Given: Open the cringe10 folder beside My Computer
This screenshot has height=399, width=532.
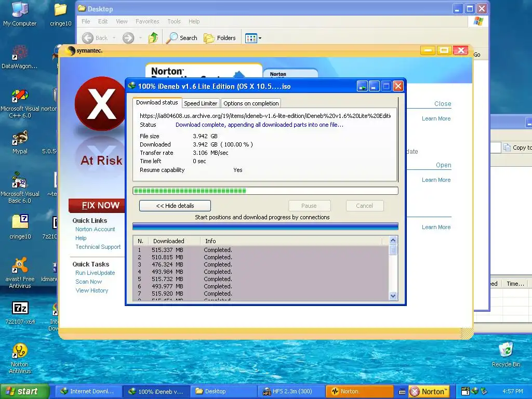Looking at the screenshot, I should [x=60, y=14].
